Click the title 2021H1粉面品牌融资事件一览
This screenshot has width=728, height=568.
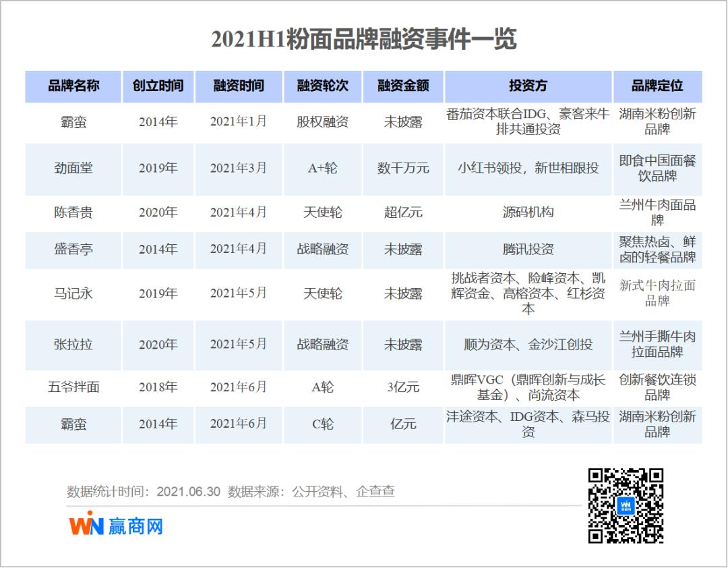364,38
